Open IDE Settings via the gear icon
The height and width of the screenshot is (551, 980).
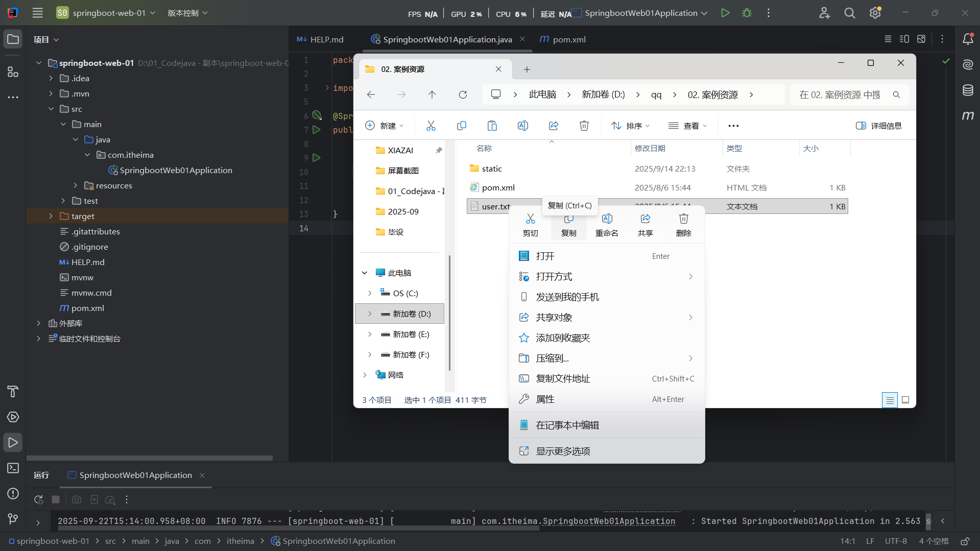(x=875, y=12)
